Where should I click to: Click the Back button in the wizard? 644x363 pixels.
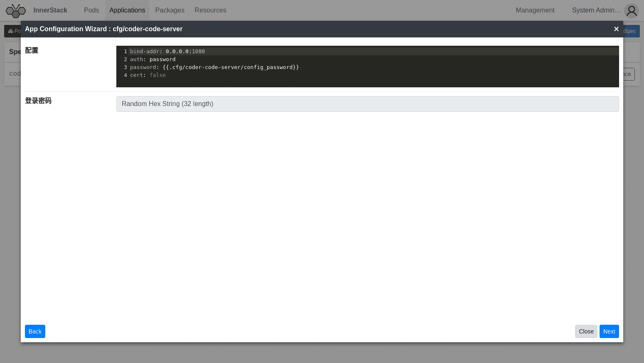click(35, 331)
